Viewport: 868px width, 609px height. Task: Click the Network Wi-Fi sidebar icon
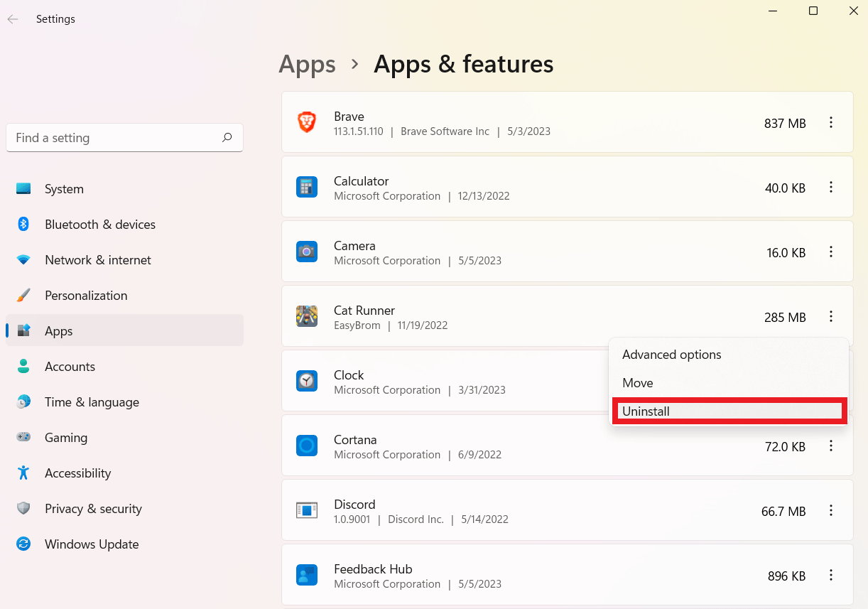click(23, 260)
